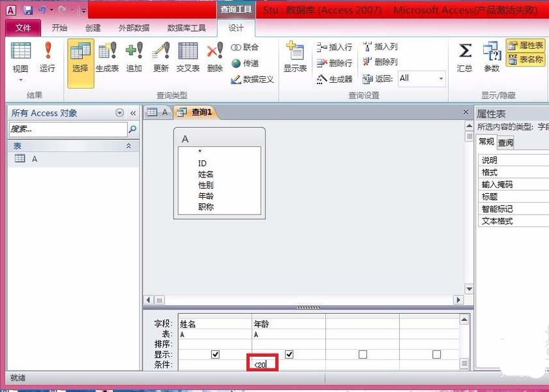Click 删除行 delete rows

pyautogui.click(x=334, y=63)
